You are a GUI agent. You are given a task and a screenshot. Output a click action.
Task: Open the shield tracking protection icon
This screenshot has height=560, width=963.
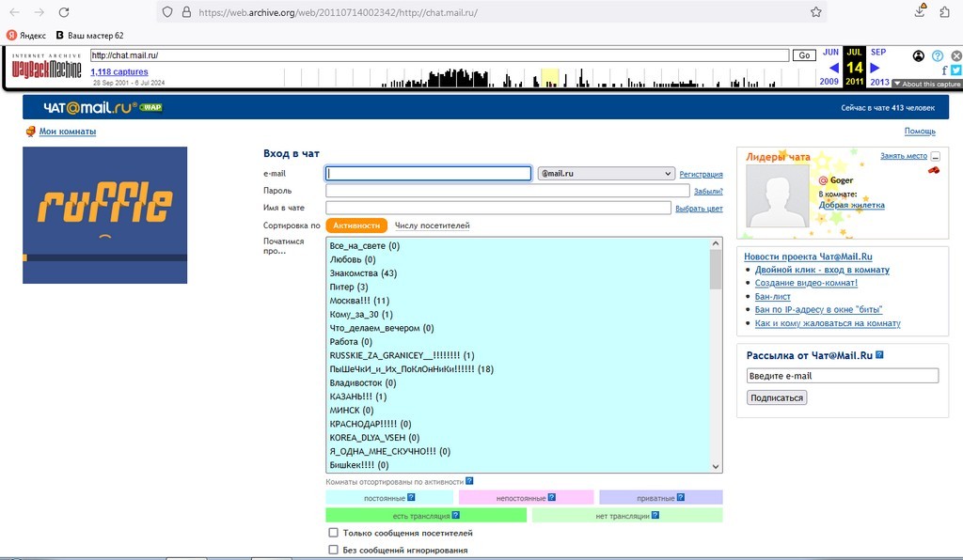pos(167,12)
